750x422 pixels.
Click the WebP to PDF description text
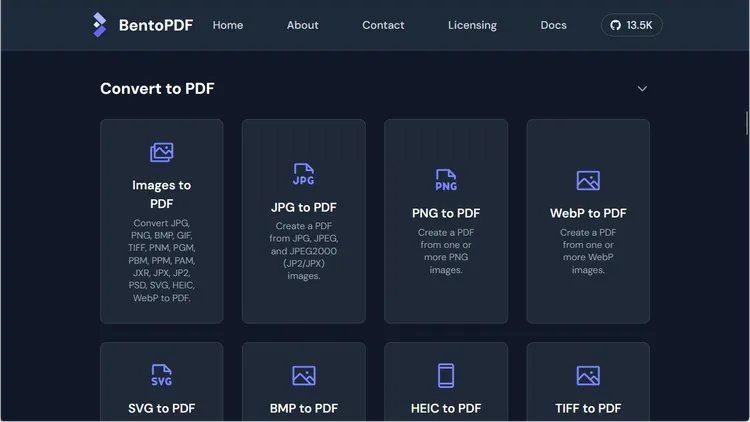pyautogui.click(x=588, y=251)
